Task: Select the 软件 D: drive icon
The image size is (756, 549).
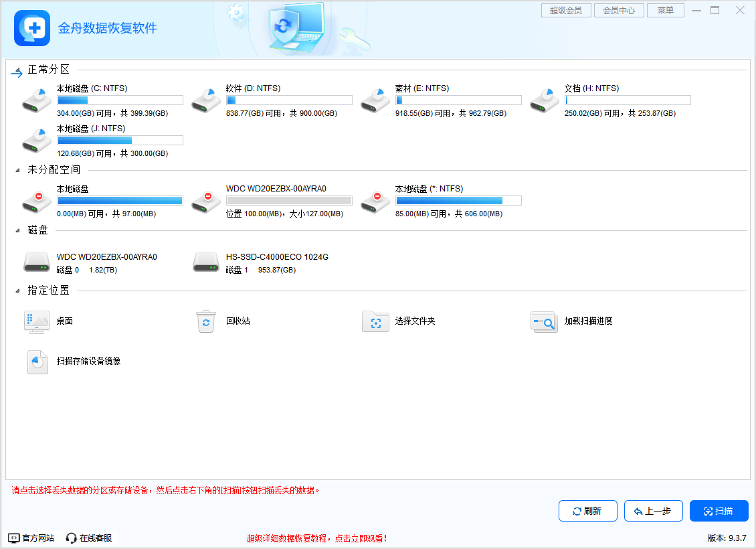Action: (206, 100)
